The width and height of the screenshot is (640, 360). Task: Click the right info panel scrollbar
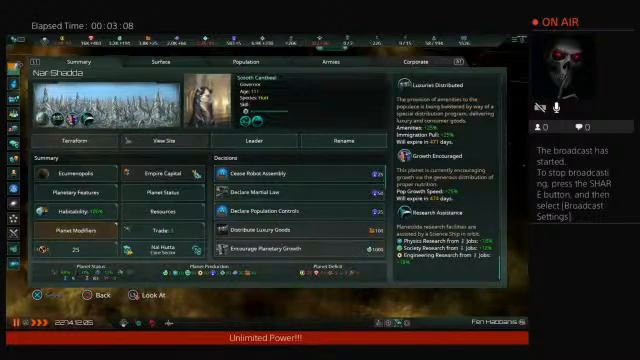point(500,267)
